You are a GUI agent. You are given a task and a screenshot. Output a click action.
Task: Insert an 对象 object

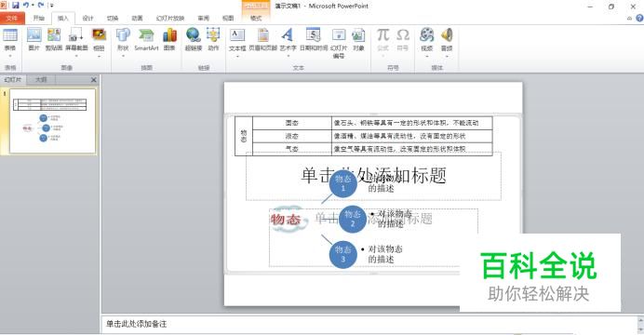[x=358, y=40]
